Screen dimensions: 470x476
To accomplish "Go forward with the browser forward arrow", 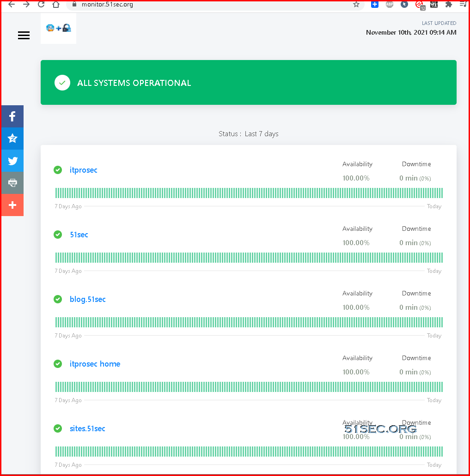I will tap(26, 4).
